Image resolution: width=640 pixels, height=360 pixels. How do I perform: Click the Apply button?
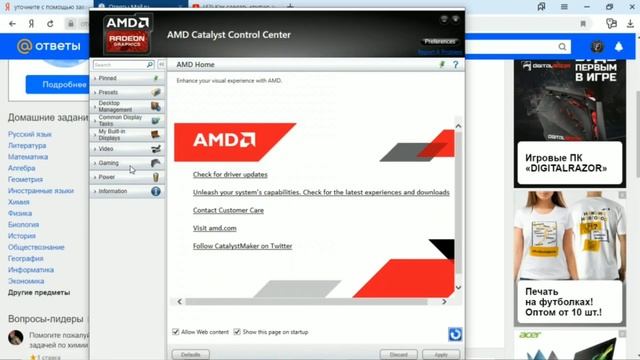click(x=441, y=354)
